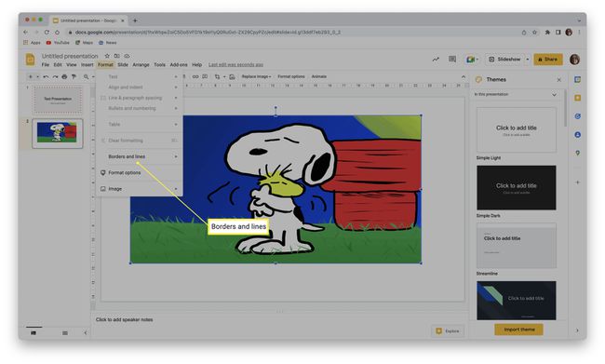
Task: Click the move-to-folder icon beside title
Action: pos(117,56)
